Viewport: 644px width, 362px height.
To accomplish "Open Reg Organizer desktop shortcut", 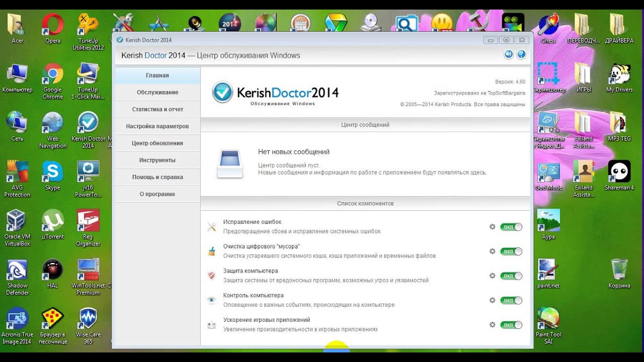I will pos(88,228).
